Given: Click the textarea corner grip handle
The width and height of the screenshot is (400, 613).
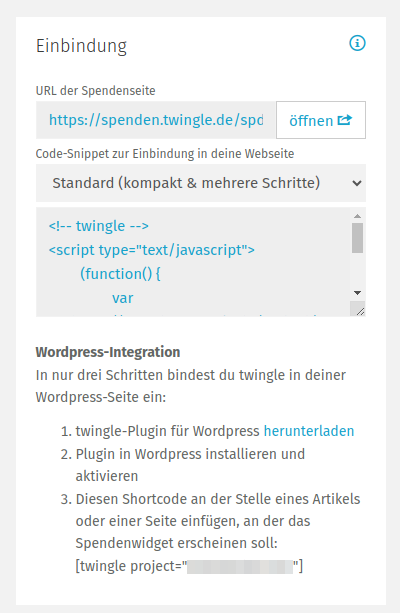Looking at the screenshot, I should pos(359,310).
